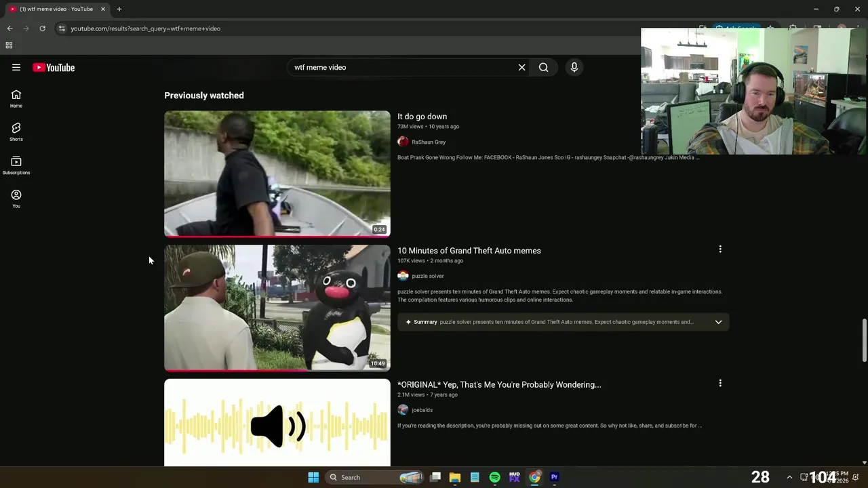Open the YouTube guide hamburger menu
This screenshot has height=488, width=868.
coord(16,67)
